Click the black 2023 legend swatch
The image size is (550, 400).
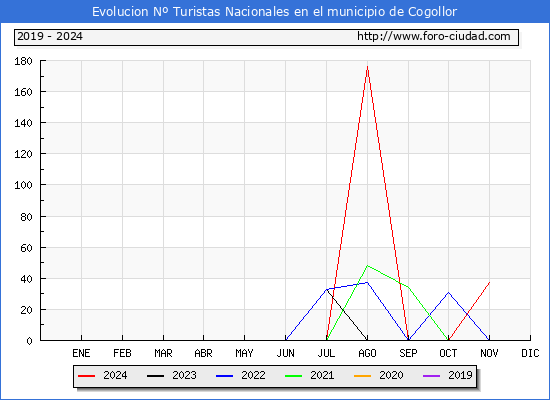155,376
